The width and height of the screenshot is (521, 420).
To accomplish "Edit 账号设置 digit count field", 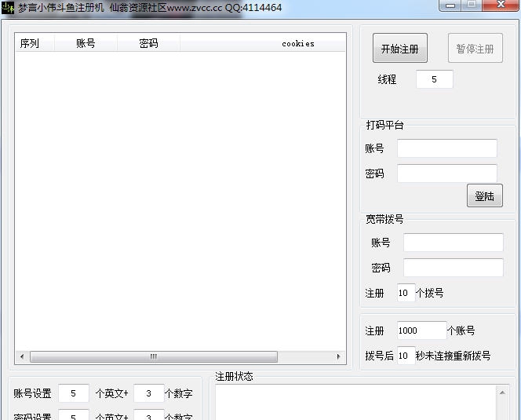I will point(149,393).
